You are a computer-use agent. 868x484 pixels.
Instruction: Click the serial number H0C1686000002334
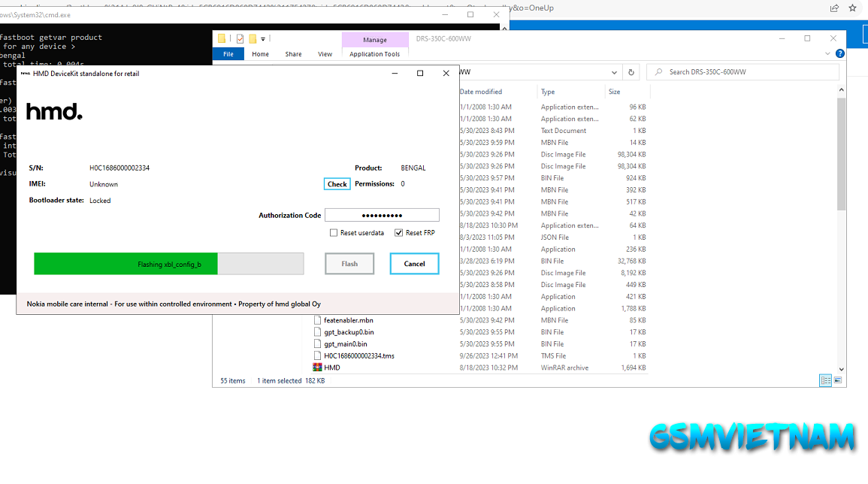pyautogui.click(x=119, y=168)
